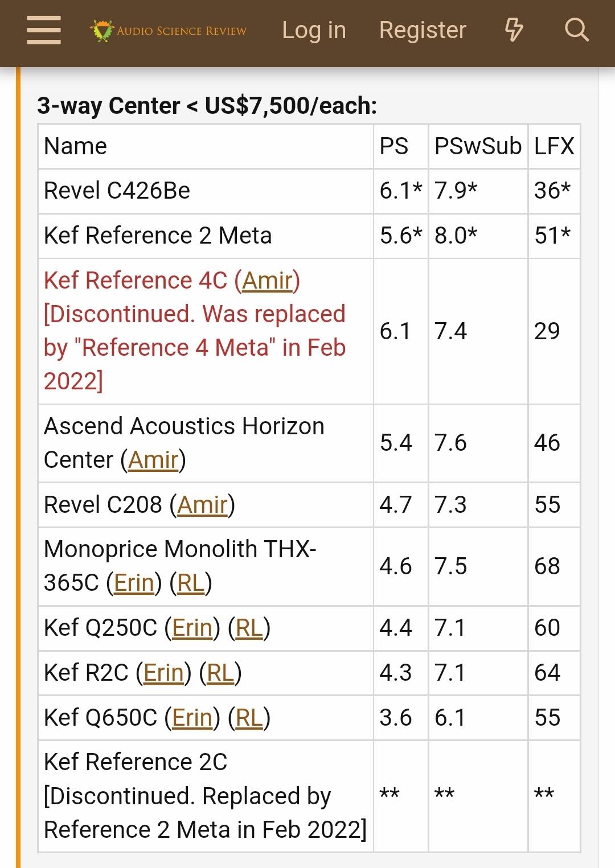Click the Audio Science Review logo
The height and width of the screenshot is (868, 615).
click(169, 31)
